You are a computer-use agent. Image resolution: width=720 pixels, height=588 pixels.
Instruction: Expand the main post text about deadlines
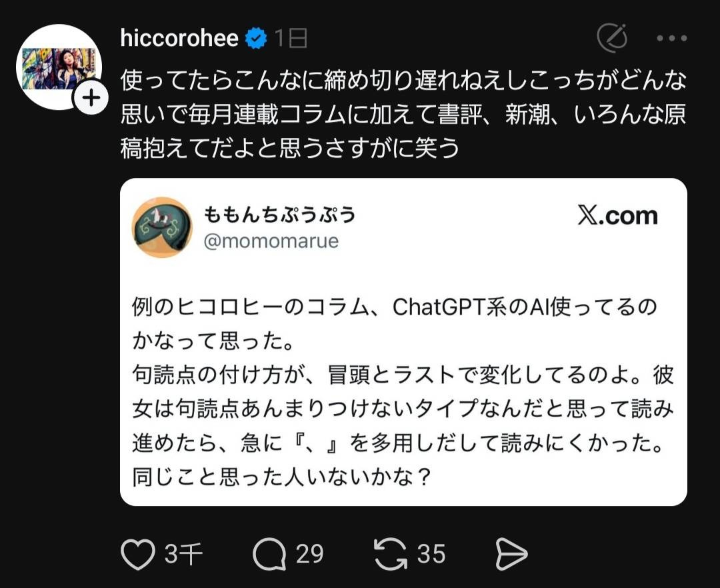pyautogui.click(x=403, y=114)
